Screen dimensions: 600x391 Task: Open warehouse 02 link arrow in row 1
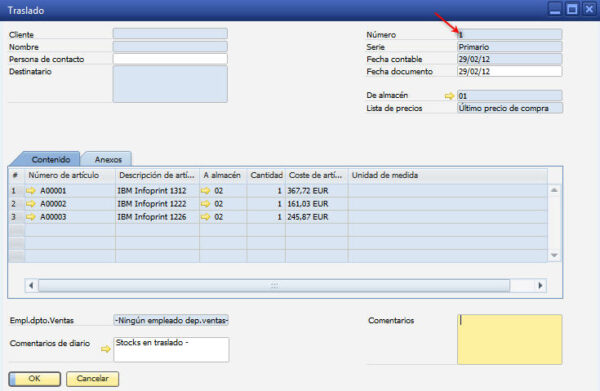click(x=205, y=191)
